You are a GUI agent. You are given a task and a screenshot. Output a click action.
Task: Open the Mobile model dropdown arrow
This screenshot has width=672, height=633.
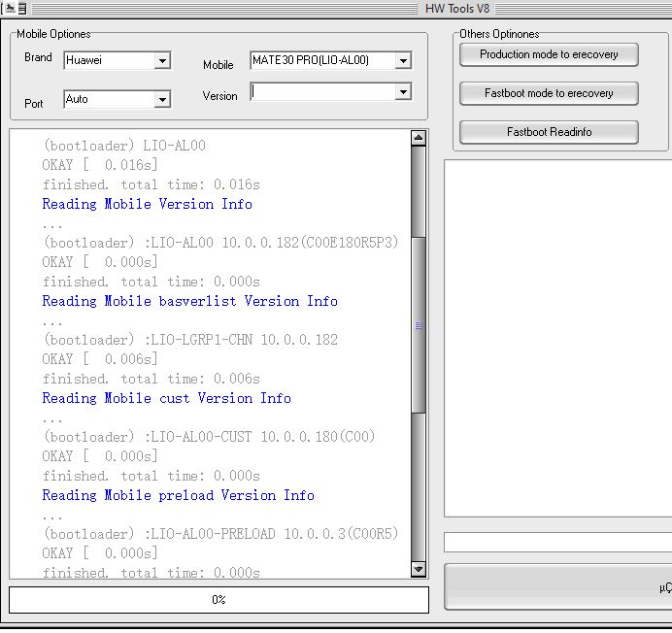403,61
